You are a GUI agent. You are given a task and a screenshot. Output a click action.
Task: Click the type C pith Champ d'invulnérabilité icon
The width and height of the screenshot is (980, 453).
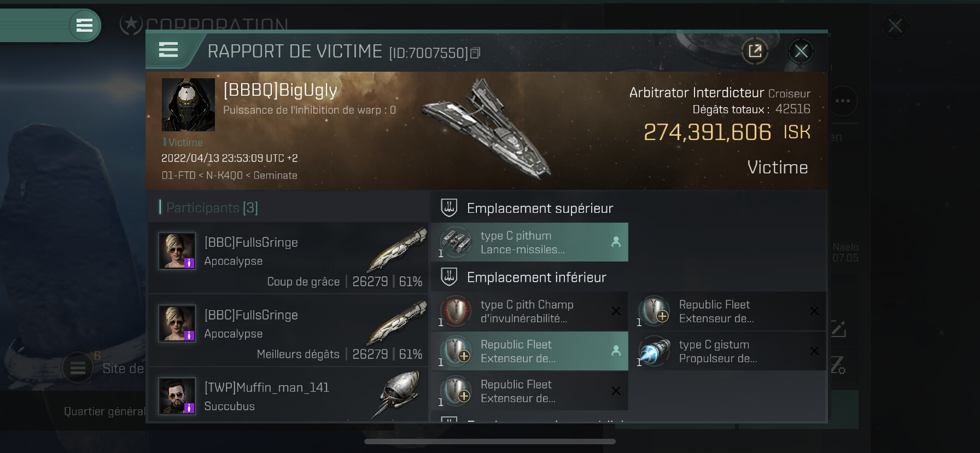pyautogui.click(x=456, y=311)
